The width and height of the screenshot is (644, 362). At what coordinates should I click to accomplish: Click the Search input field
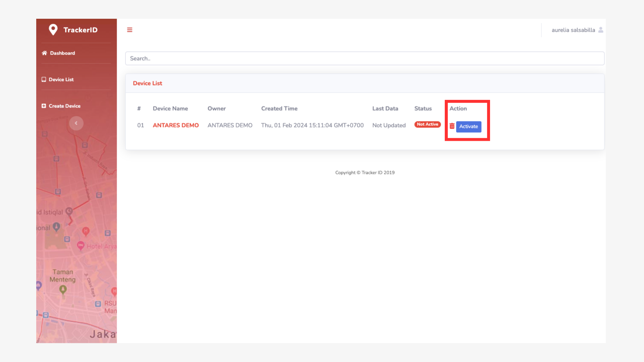pos(364,58)
